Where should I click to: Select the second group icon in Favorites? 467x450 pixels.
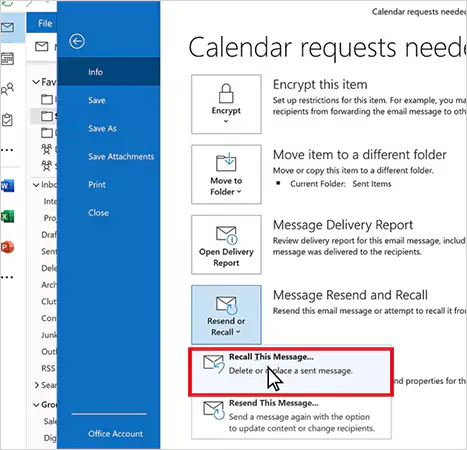click(47, 166)
